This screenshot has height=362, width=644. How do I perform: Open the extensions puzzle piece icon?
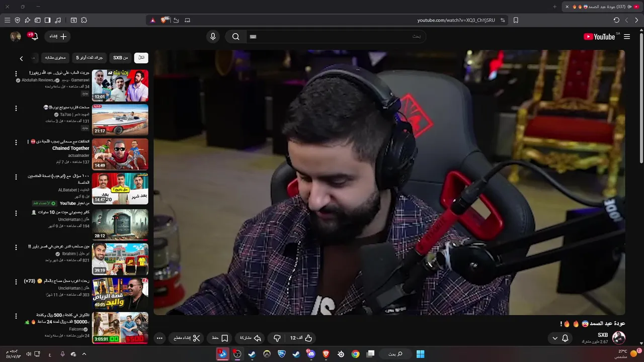pos(84,20)
